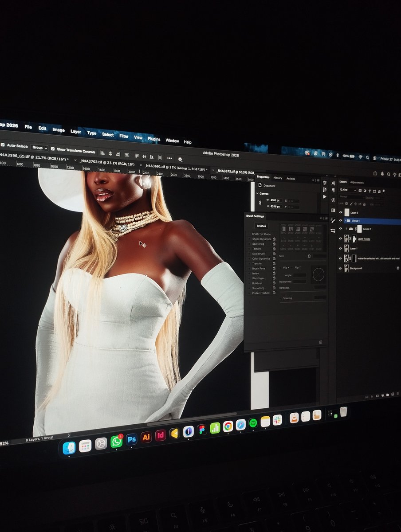Open the Normal blend mode dropdown

pos(351,196)
